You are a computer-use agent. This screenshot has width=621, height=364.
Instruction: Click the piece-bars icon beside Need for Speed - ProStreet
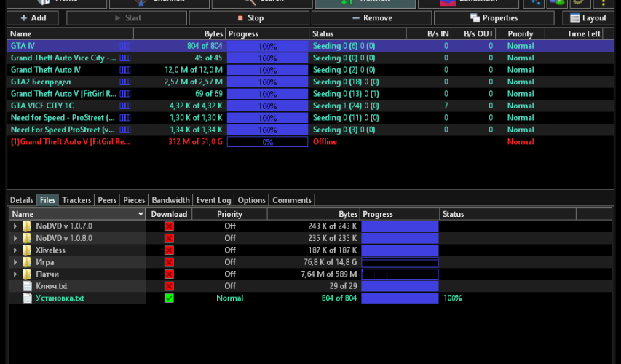click(x=125, y=118)
